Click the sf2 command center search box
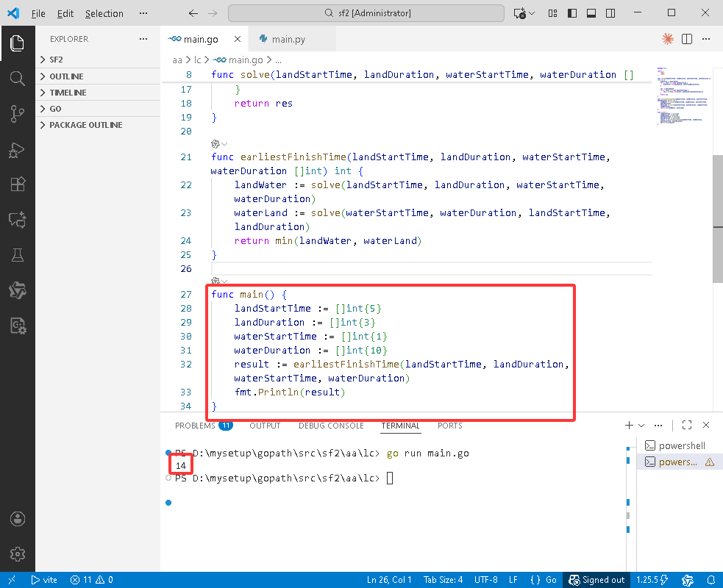The image size is (723, 588). click(x=366, y=13)
